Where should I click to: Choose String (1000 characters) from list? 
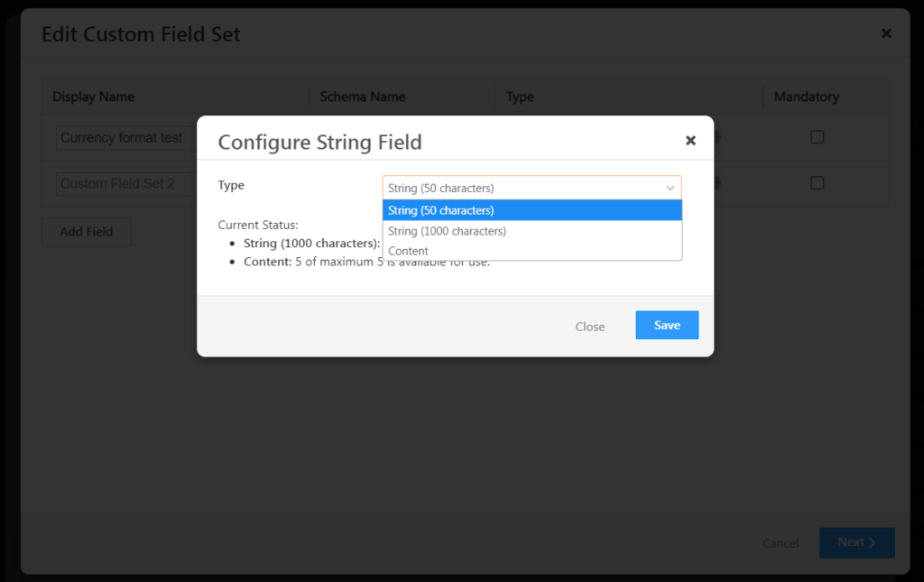(x=532, y=231)
